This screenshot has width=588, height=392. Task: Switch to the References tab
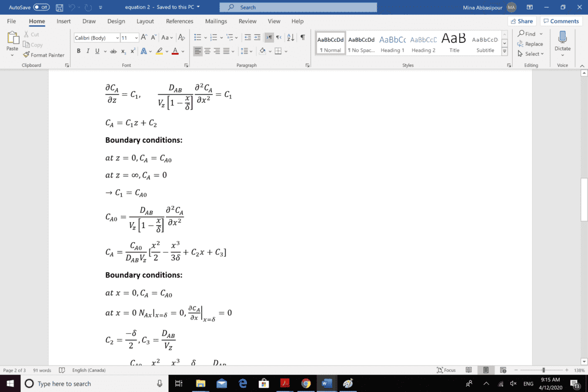pos(179,21)
